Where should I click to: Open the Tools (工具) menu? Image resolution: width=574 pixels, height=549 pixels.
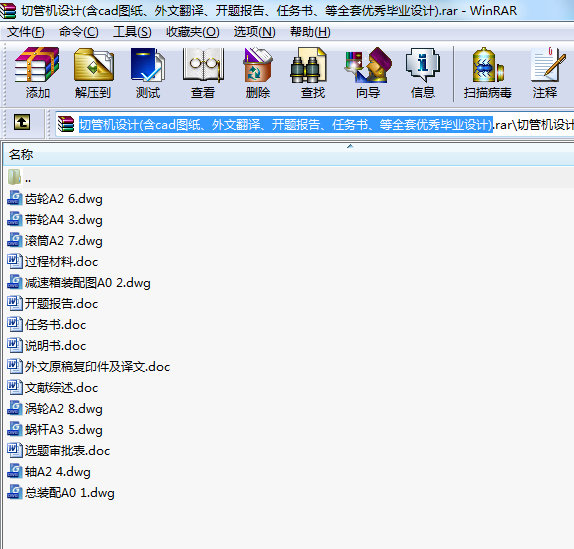[132, 32]
